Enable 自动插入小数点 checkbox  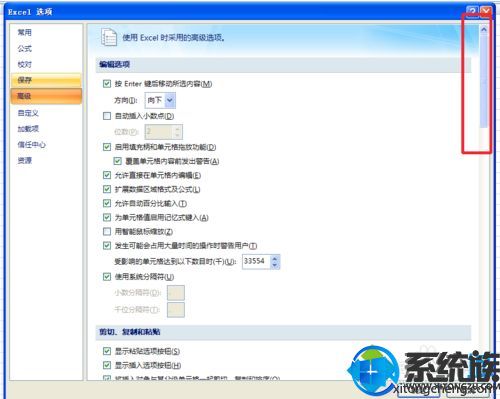coord(107,116)
